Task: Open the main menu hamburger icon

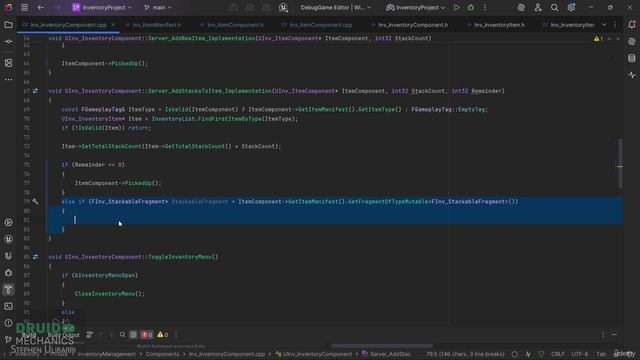Action: [x=24, y=7]
